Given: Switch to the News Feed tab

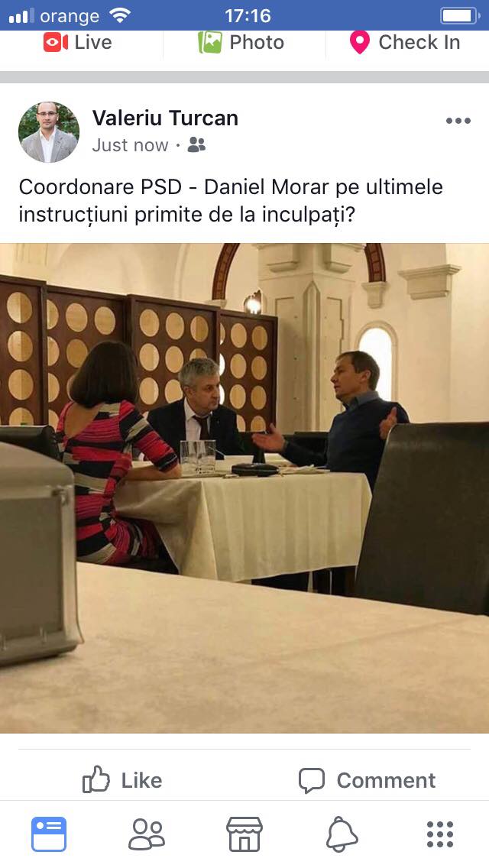Looking at the screenshot, I should click(49, 834).
